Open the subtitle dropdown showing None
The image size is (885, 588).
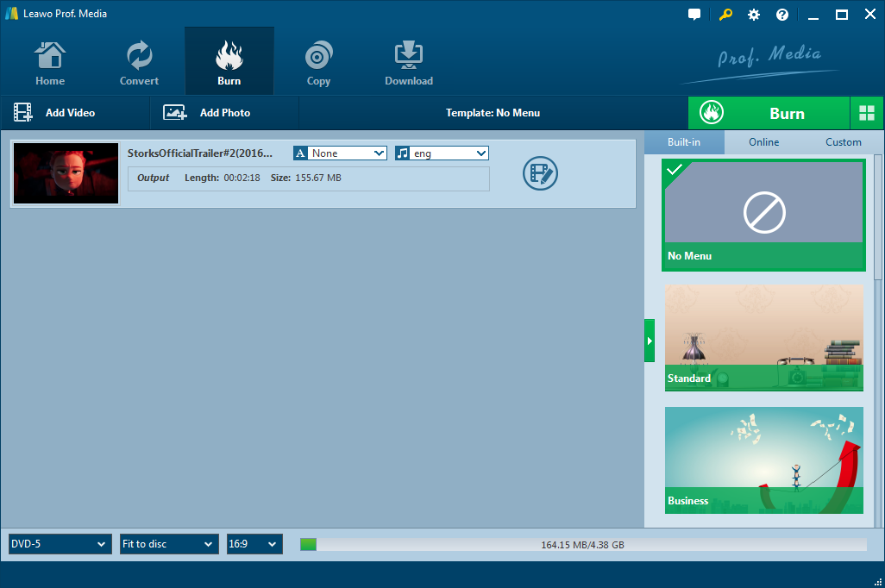(x=340, y=153)
